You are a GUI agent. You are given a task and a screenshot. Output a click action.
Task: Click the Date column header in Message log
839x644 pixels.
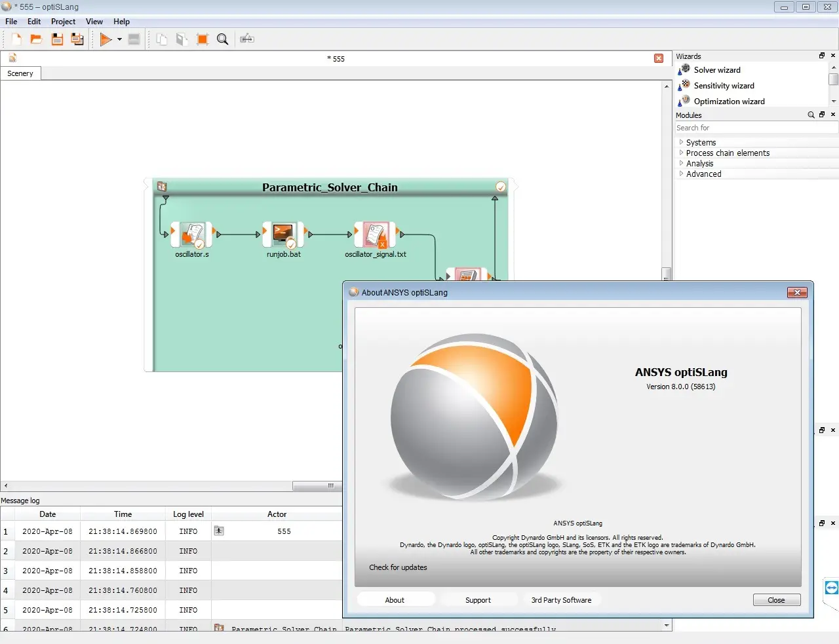coord(47,514)
